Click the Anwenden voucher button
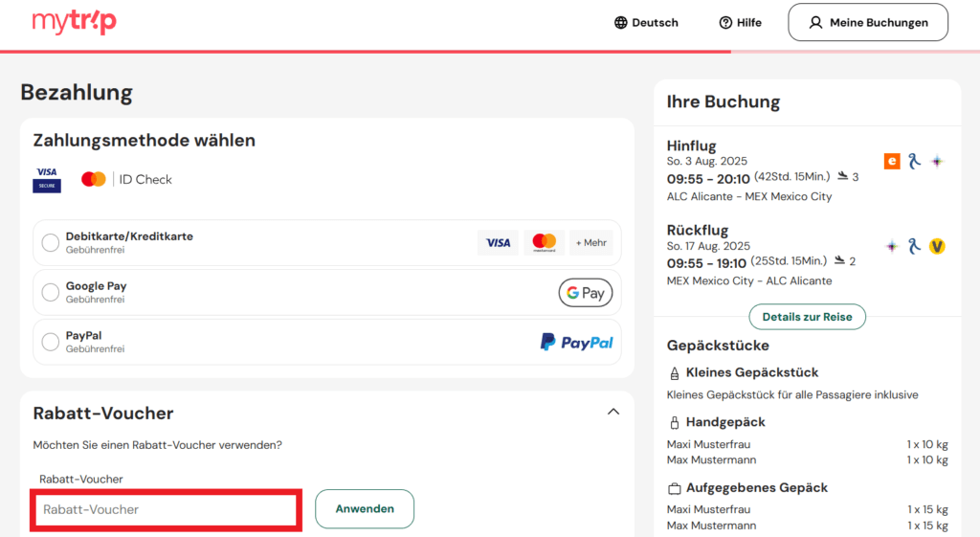This screenshot has height=537, width=980. point(365,509)
